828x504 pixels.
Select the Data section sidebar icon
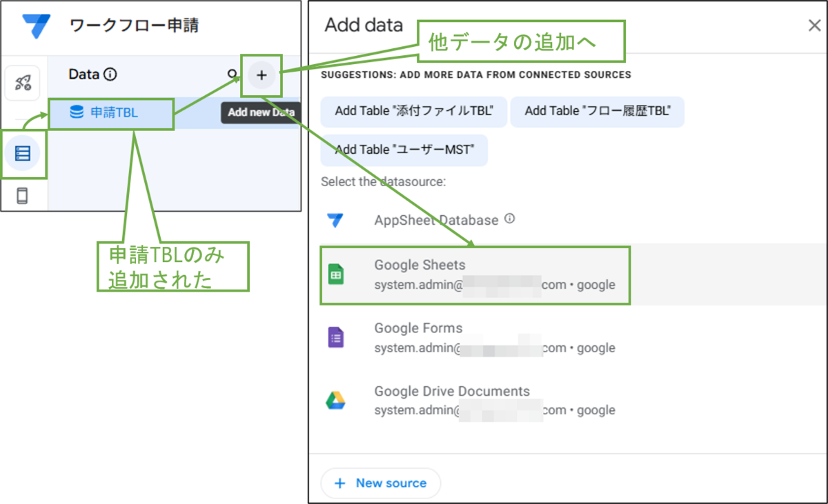(23, 153)
